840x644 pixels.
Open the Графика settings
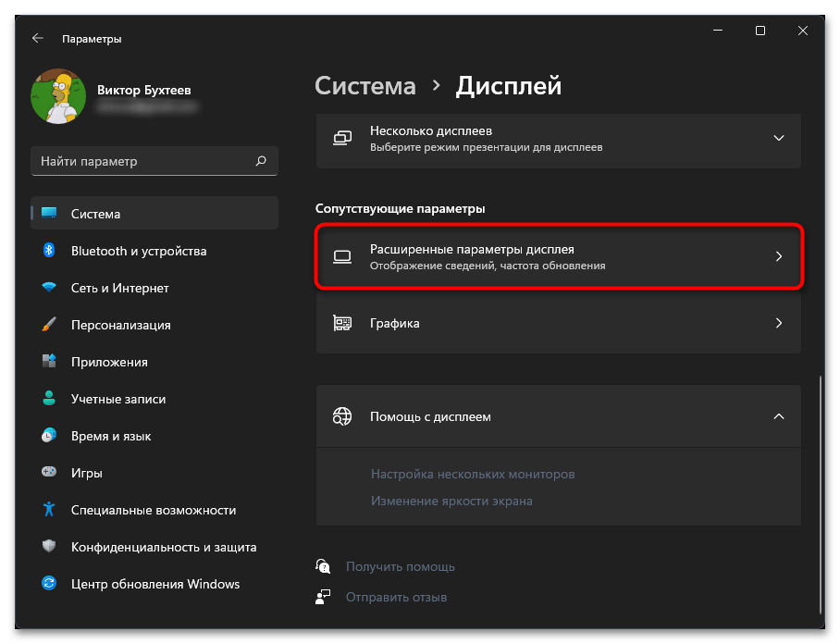(x=559, y=323)
